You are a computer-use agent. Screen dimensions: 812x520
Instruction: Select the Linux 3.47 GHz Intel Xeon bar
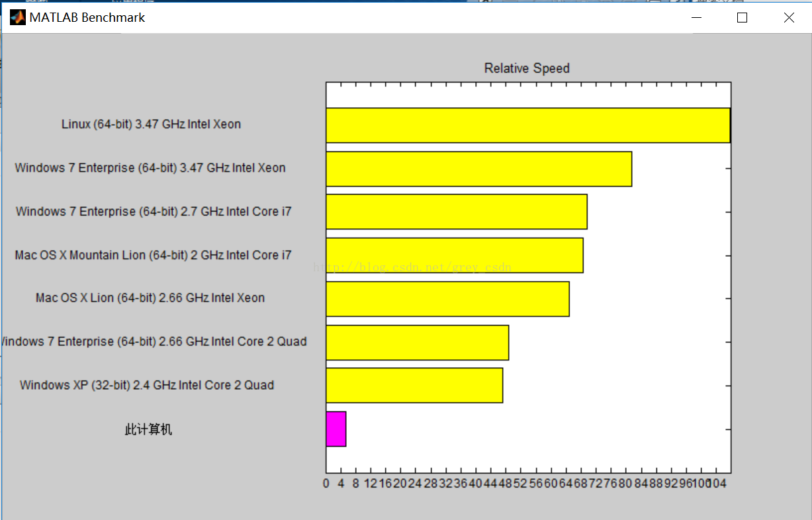coord(528,125)
